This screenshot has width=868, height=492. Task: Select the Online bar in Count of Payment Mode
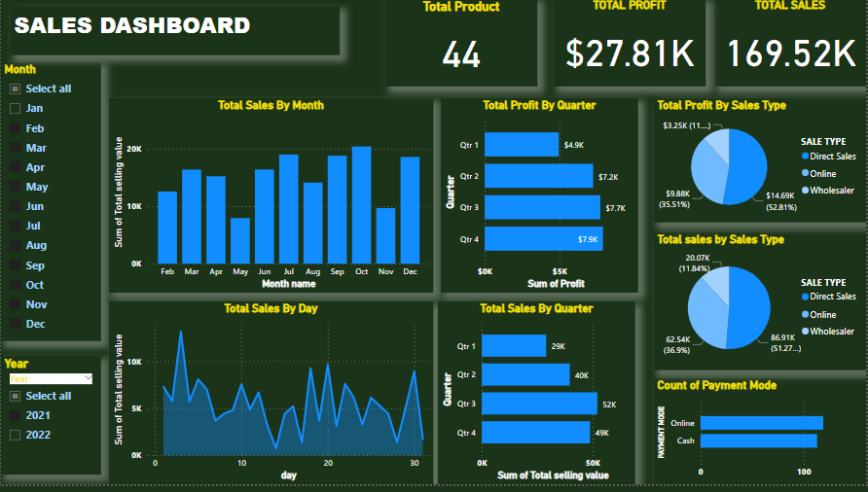pos(761,423)
